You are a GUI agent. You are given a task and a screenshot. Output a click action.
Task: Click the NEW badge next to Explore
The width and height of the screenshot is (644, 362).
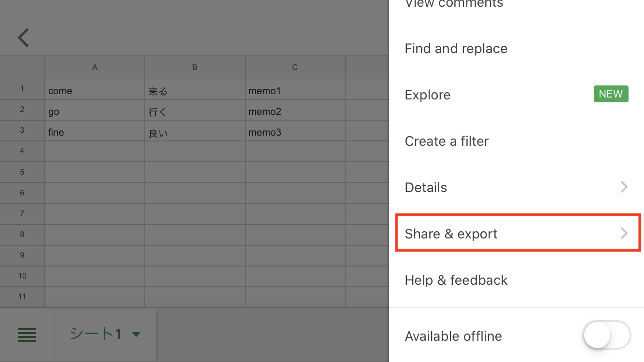611,94
